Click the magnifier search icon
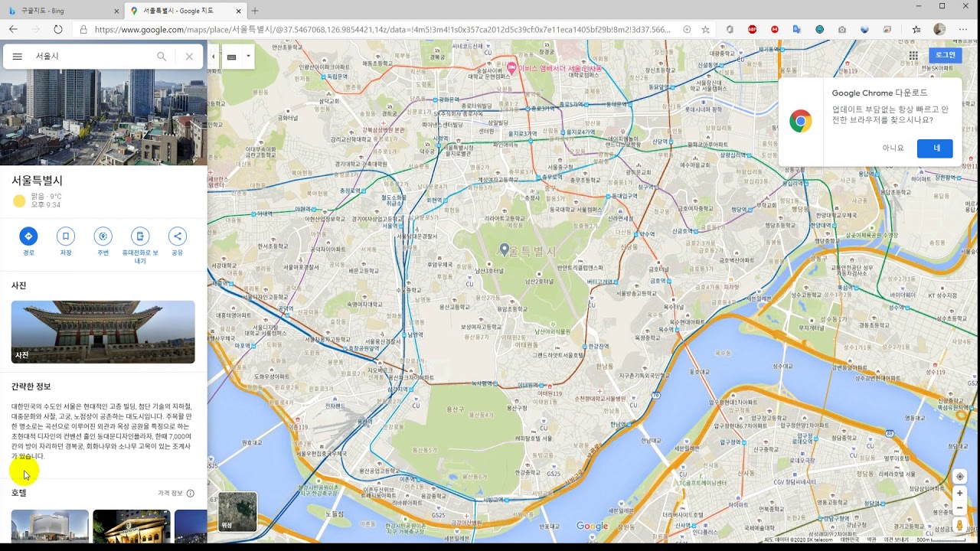This screenshot has width=980, height=551. click(162, 57)
